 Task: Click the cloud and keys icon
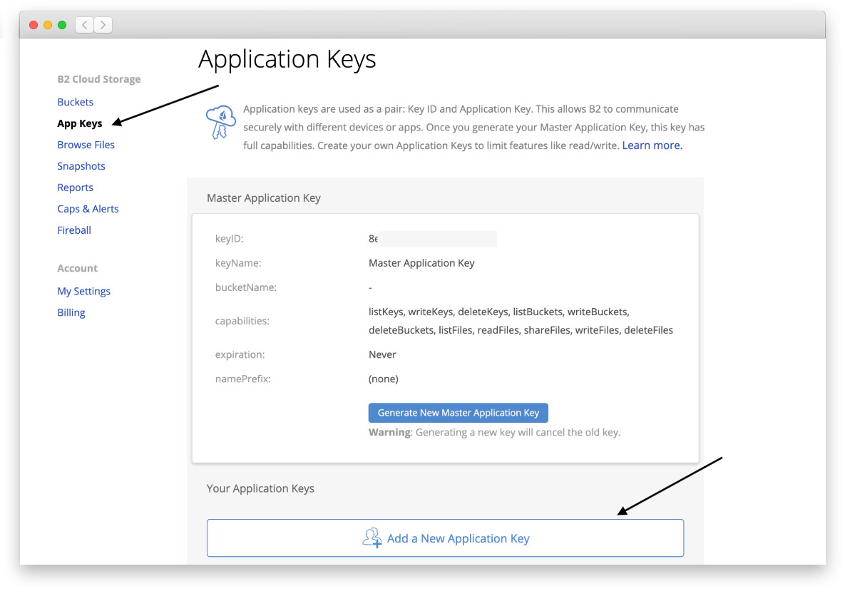220,122
